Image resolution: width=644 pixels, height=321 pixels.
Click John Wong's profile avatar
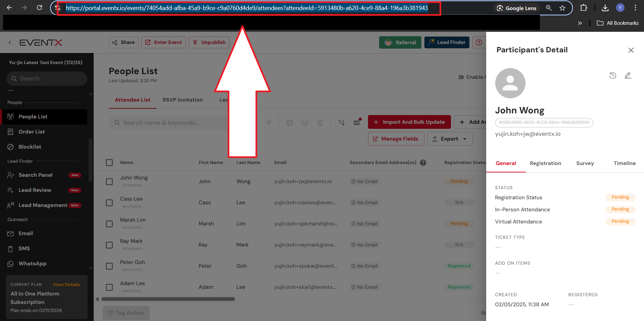pyautogui.click(x=510, y=83)
